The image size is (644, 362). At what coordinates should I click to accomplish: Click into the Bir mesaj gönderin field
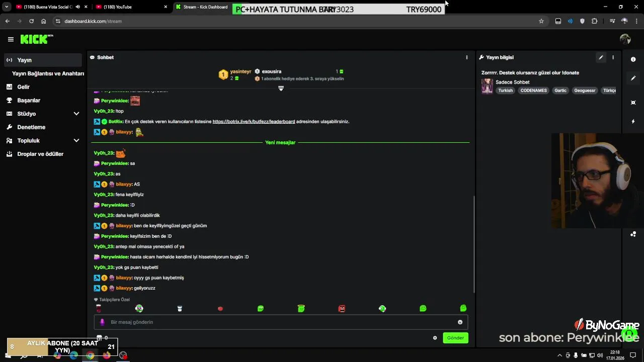click(281, 322)
